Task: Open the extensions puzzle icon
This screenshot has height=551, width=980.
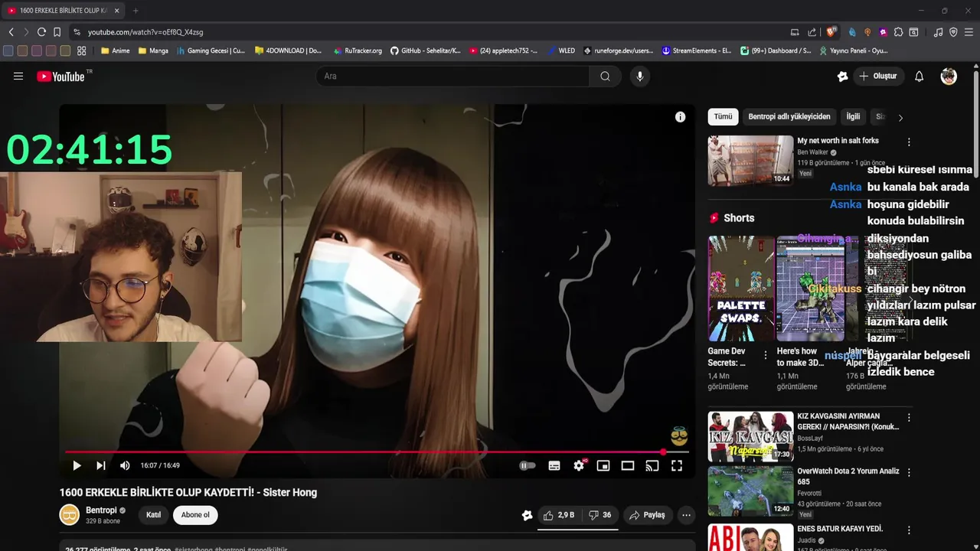Action: [x=898, y=32]
